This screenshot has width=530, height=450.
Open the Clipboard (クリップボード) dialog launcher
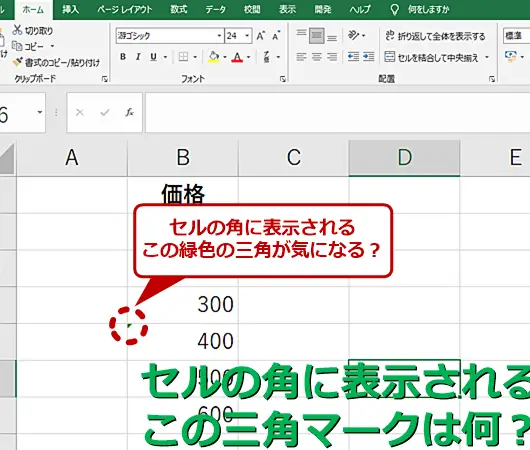coord(105,79)
